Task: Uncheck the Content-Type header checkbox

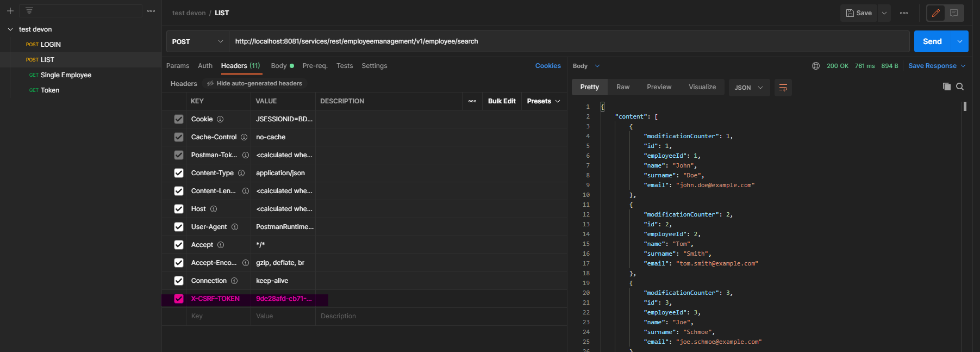Action: pyautogui.click(x=179, y=173)
